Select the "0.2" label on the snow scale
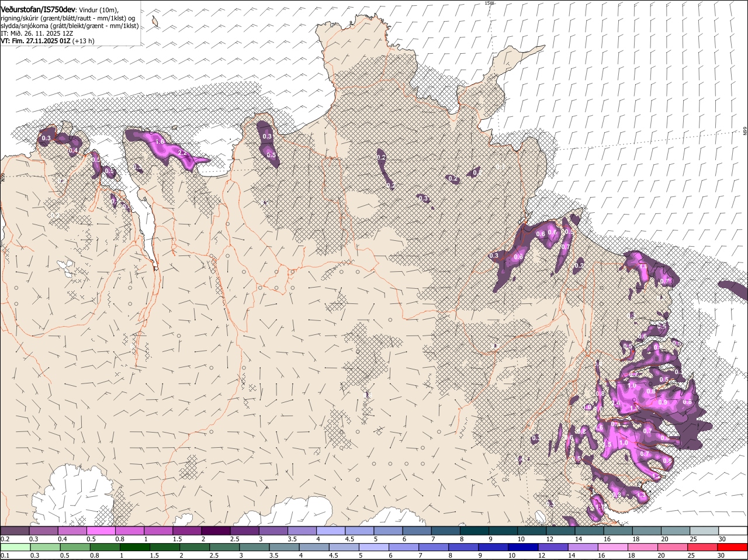 [x=5, y=539]
